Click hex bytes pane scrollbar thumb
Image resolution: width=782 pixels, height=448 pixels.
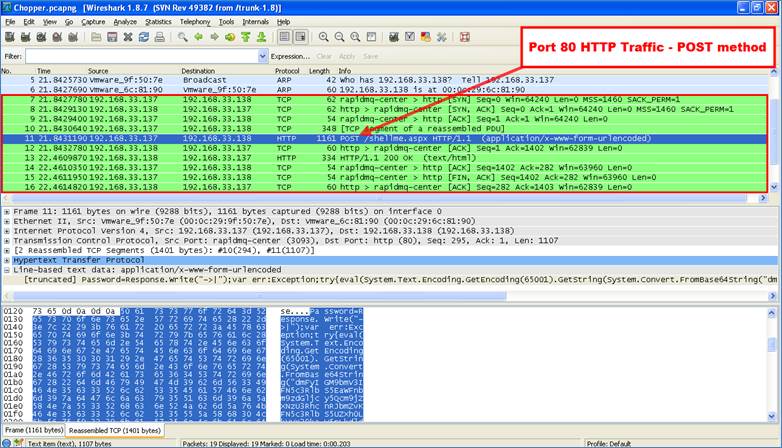click(x=772, y=344)
